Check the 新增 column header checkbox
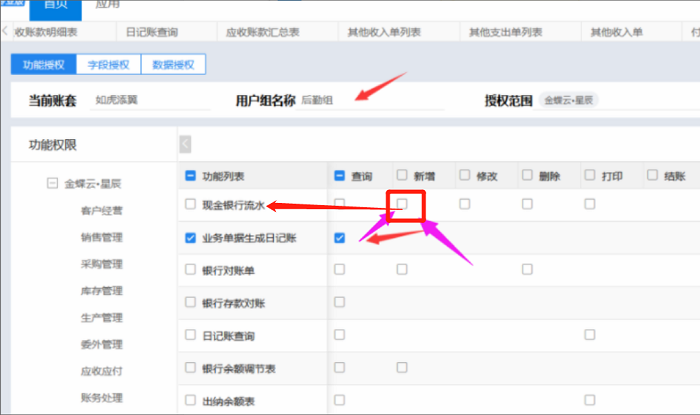 pos(402,174)
